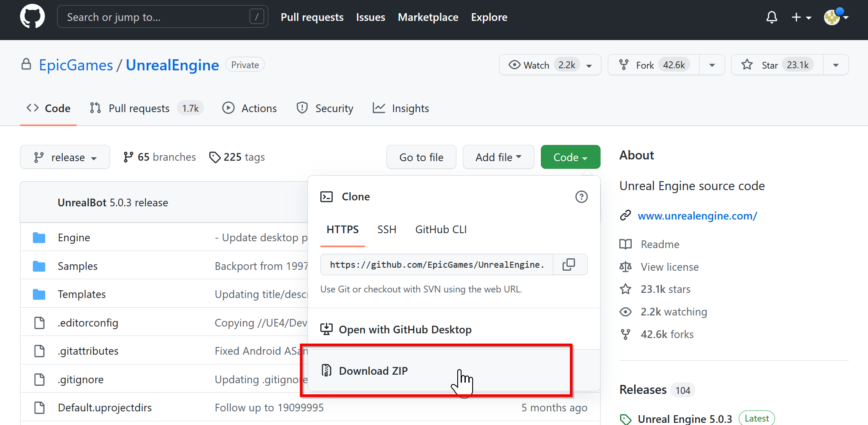
Task: Open the Samples folder
Action: [78, 266]
